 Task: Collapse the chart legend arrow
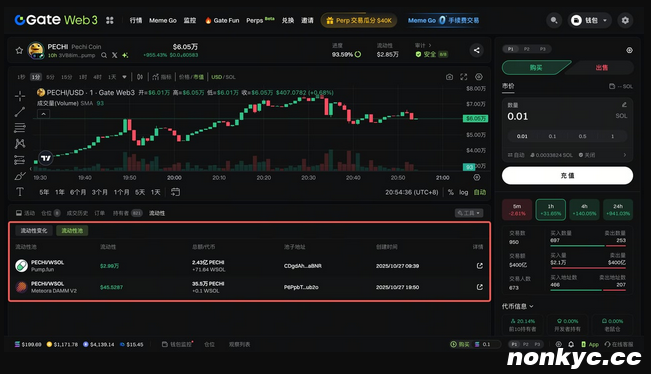point(43,114)
